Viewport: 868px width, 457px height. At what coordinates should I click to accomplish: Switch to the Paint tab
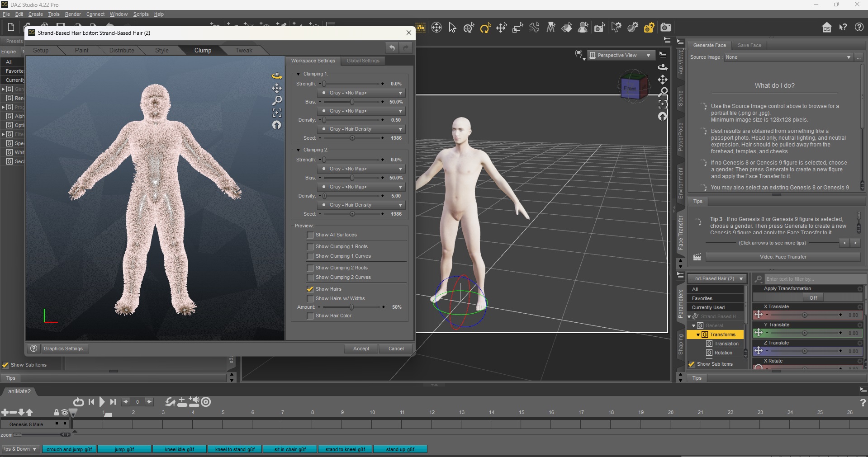coord(81,50)
